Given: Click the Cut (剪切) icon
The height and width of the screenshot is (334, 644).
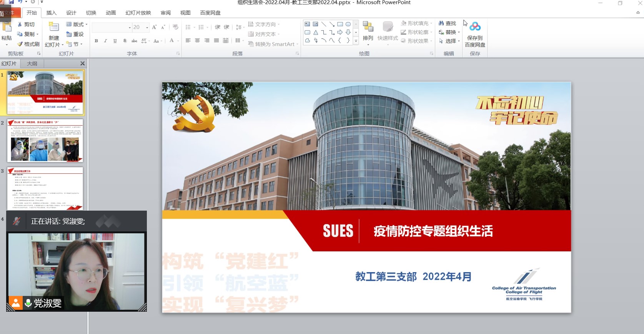Looking at the screenshot, I should tap(20, 24).
